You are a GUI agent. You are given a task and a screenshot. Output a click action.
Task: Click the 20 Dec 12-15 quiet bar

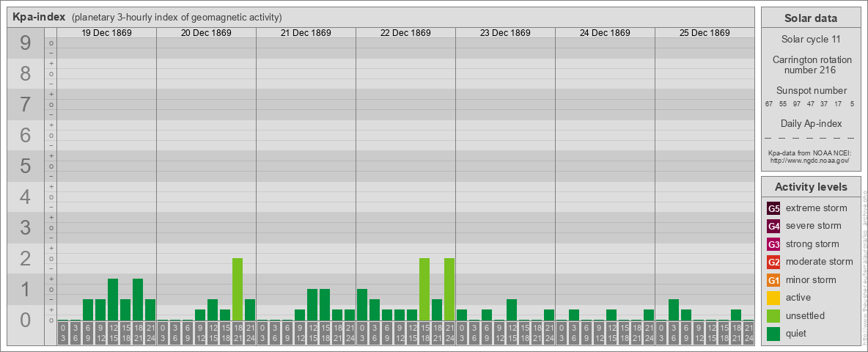(x=213, y=310)
